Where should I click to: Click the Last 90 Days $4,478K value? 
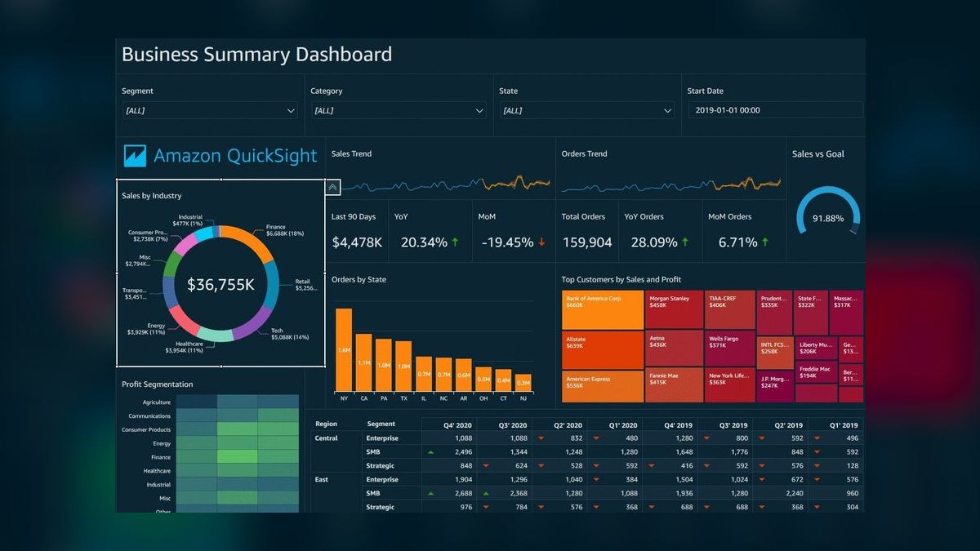click(x=357, y=242)
